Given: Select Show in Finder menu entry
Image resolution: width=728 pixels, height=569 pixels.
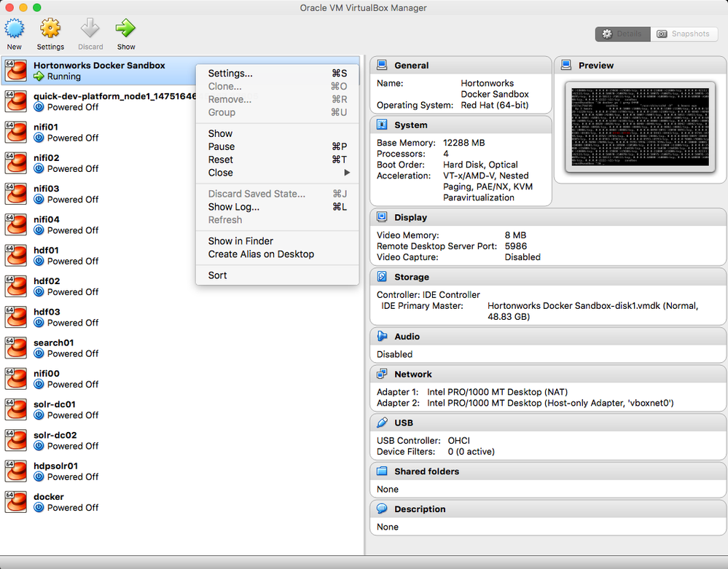Looking at the screenshot, I should point(240,240).
